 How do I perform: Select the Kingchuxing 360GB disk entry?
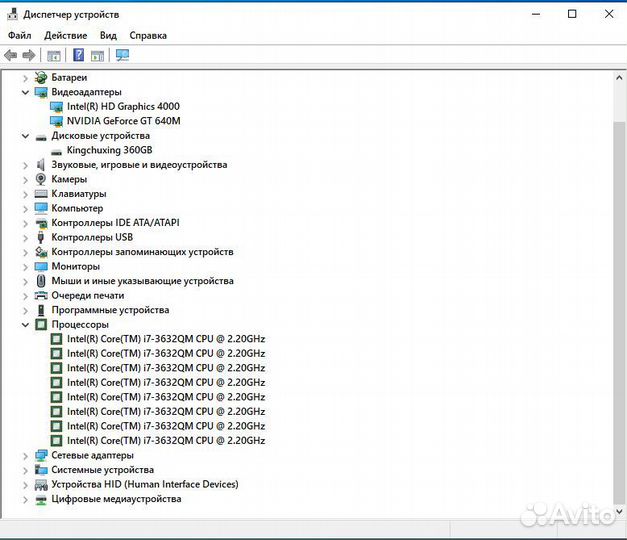110,150
